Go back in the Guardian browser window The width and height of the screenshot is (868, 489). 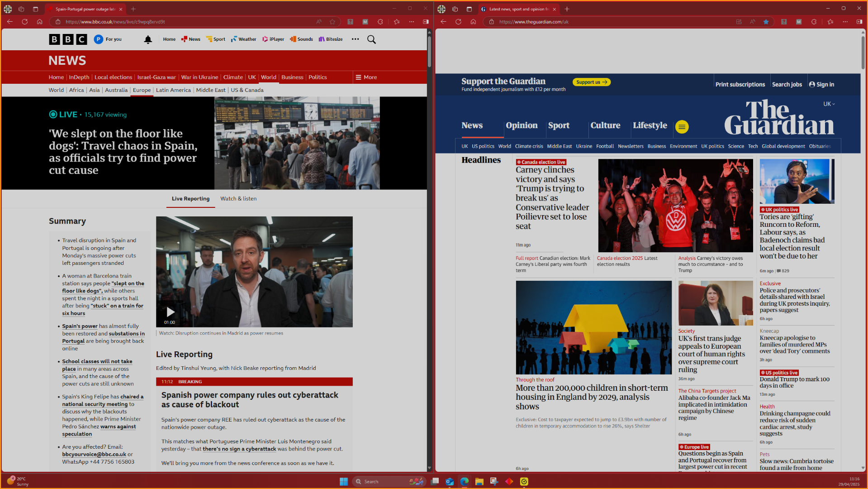(x=443, y=22)
